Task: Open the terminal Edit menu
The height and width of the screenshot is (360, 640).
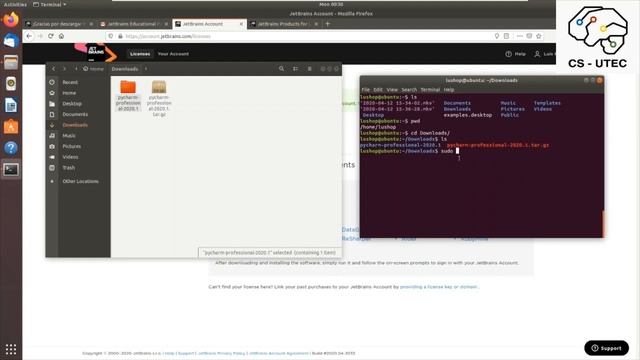Action: click(378, 89)
